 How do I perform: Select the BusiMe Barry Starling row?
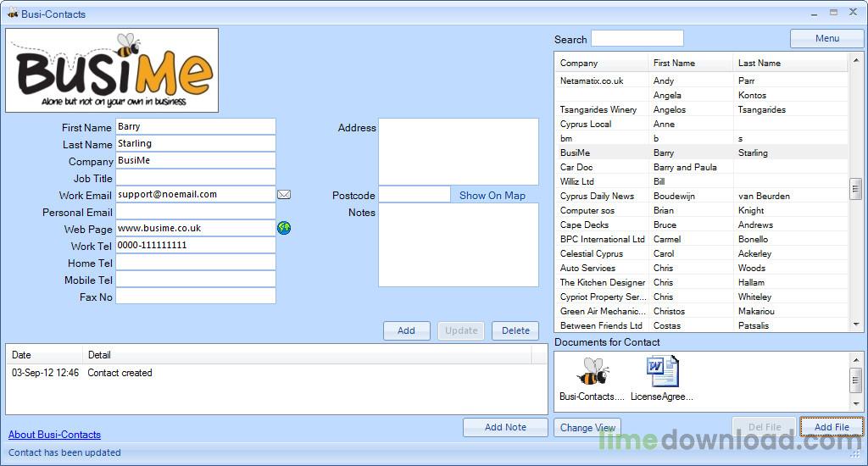(x=701, y=153)
